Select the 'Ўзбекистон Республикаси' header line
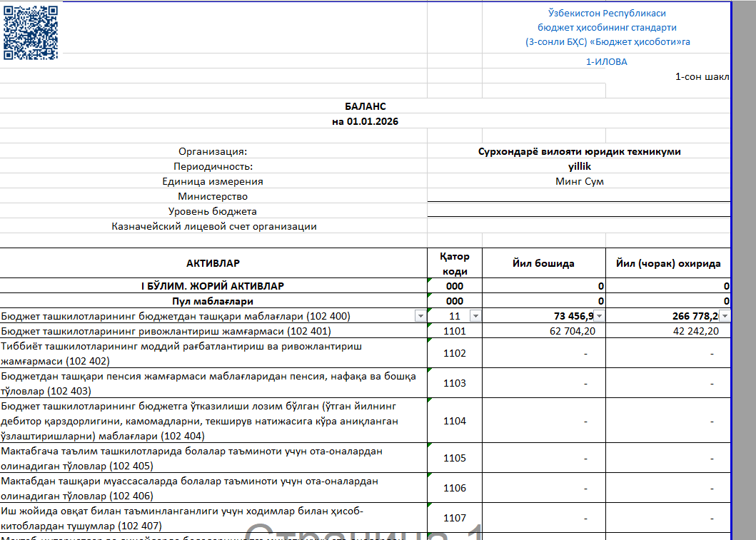Screen dimensions: 756x540 tap(607, 13)
